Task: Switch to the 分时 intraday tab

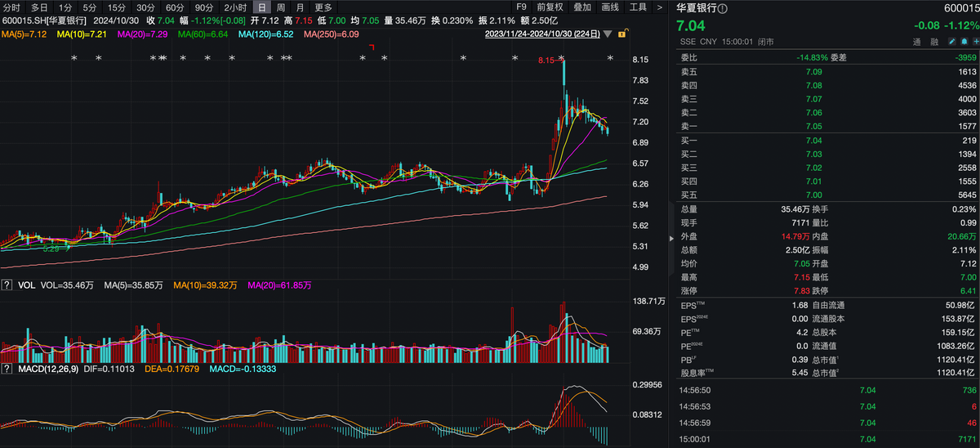Action: (x=12, y=7)
